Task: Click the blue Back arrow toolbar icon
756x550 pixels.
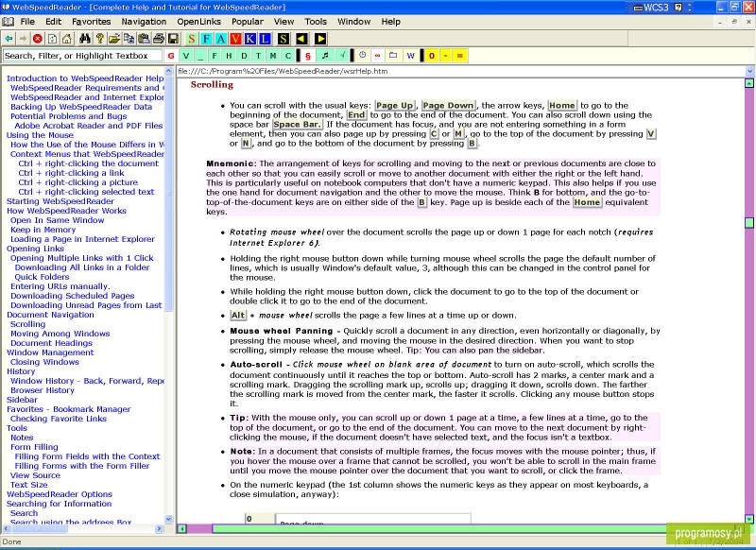Action: (x=9, y=39)
